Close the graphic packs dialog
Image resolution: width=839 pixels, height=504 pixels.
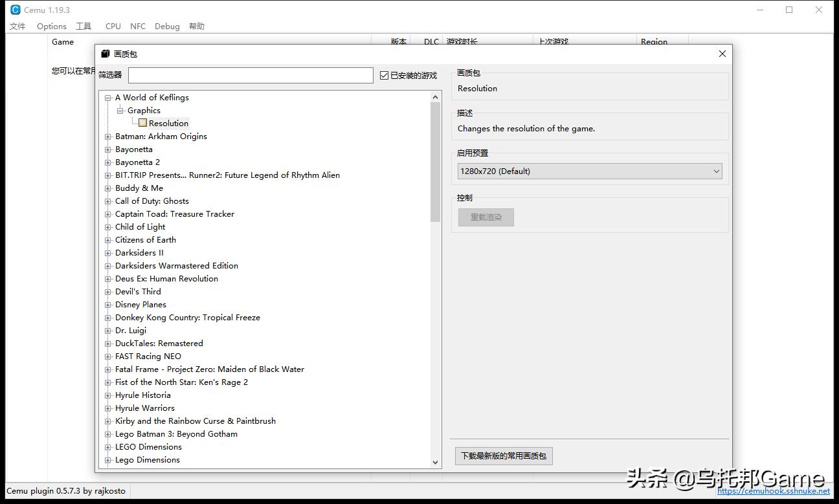[x=722, y=54]
